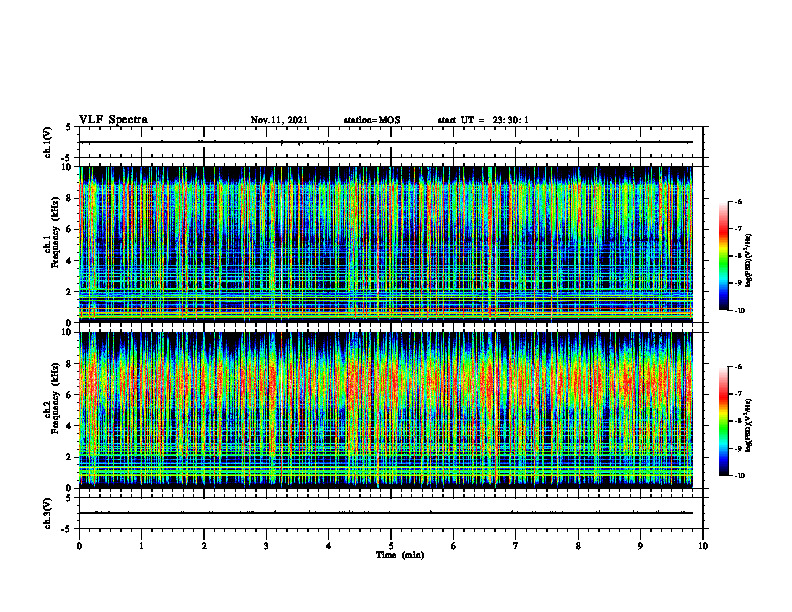Click time axis tick label "9"
Image resolution: width=792 pixels, height=612 pixels.
pyautogui.click(x=640, y=546)
